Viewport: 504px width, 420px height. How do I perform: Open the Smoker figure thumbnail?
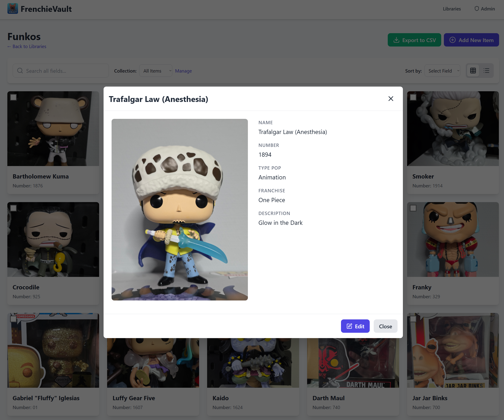[453, 129]
